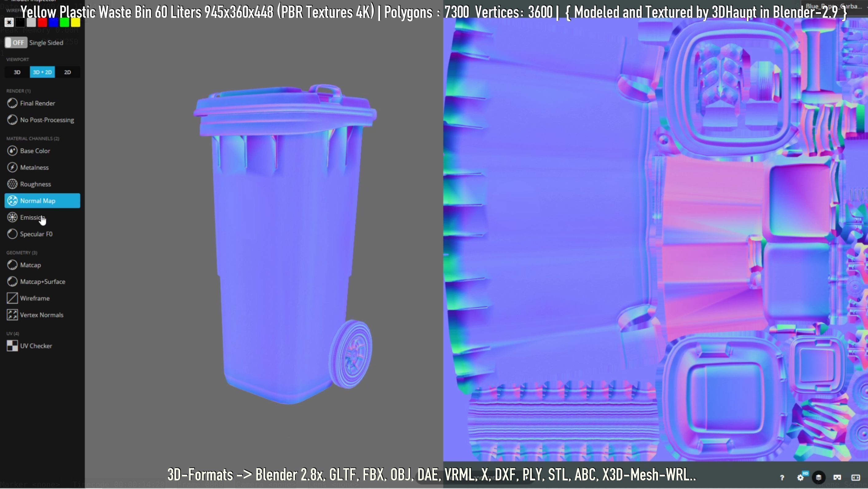Click the No Post-Processing sphere icon
Screen dimensions: 868x489
click(x=13, y=120)
